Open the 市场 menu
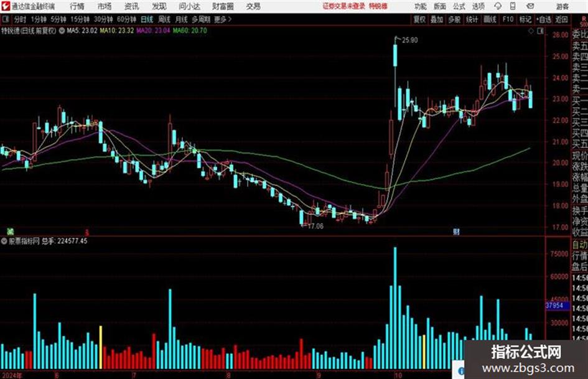This screenshot has width=588, height=379. [105, 6]
